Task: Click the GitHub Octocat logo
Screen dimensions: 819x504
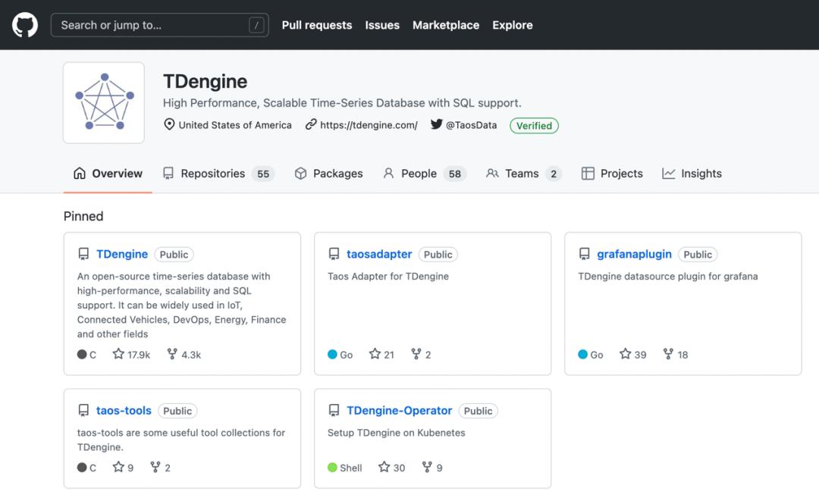Action: tap(25, 25)
